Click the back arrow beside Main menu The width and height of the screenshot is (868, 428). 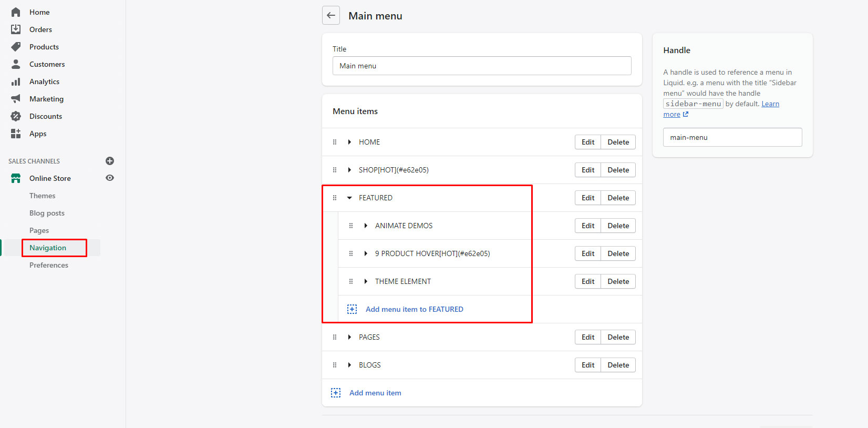tap(331, 15)
